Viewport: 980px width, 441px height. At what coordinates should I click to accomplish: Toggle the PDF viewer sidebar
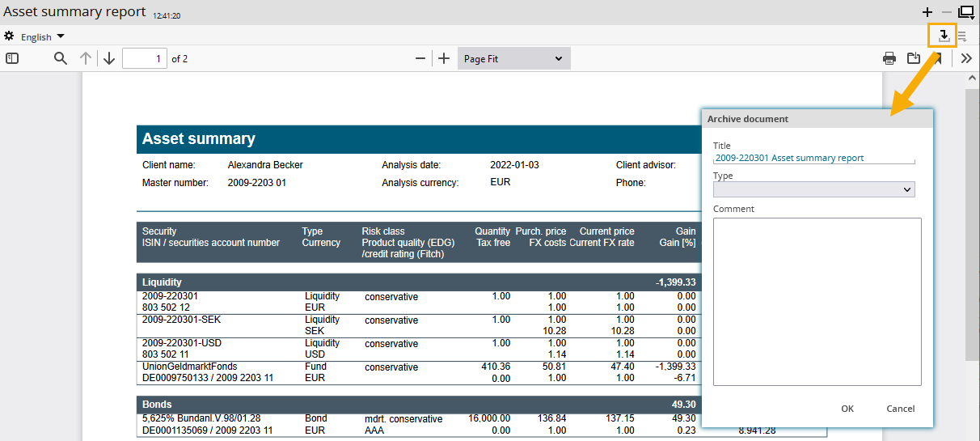[11, 58]
